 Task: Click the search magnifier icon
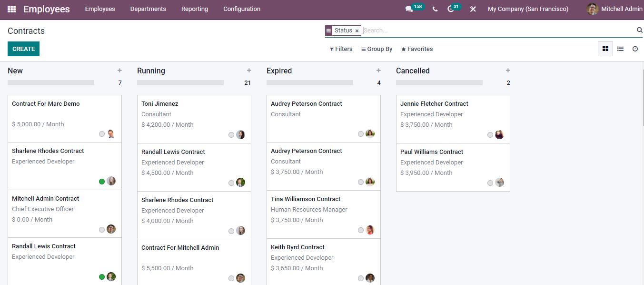coord(639,30)
